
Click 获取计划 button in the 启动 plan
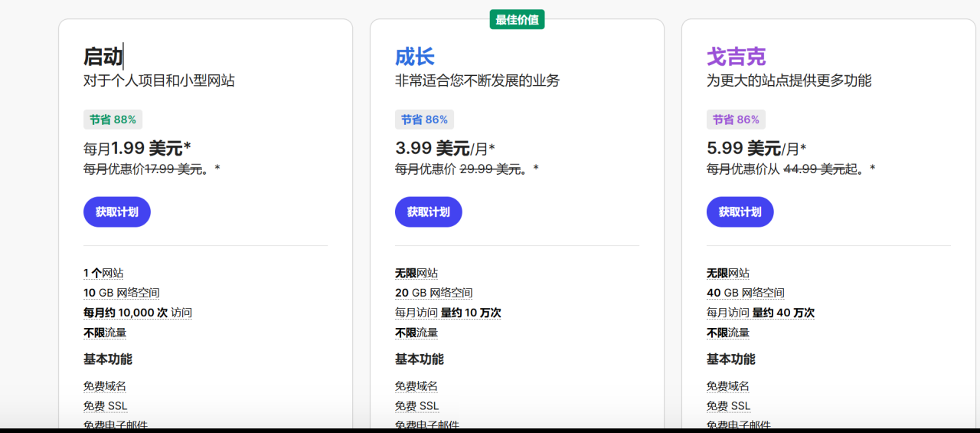click(116, 212)
